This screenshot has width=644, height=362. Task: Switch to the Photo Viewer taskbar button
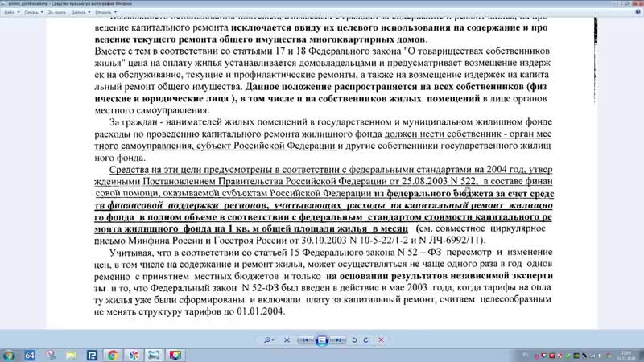tap(155, 355)
